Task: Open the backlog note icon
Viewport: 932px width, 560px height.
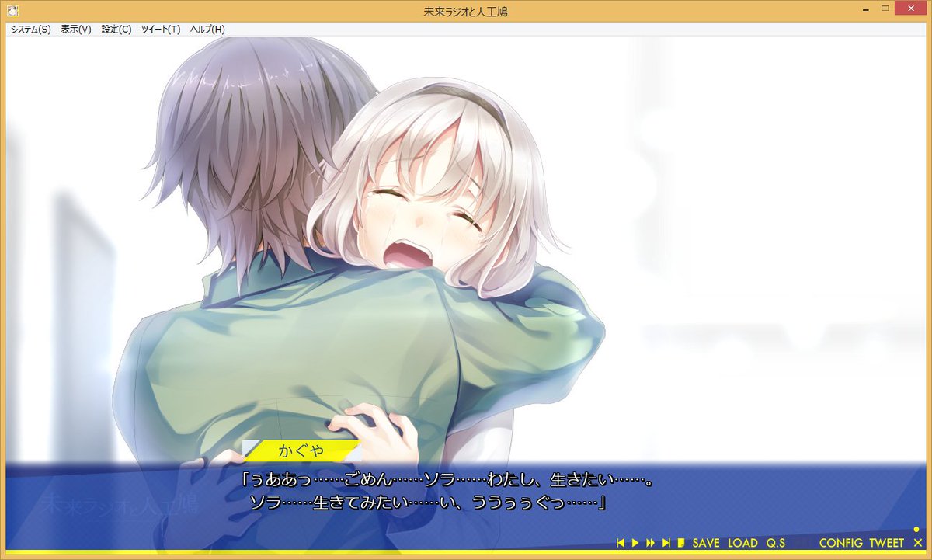Action: coord(681,543)
